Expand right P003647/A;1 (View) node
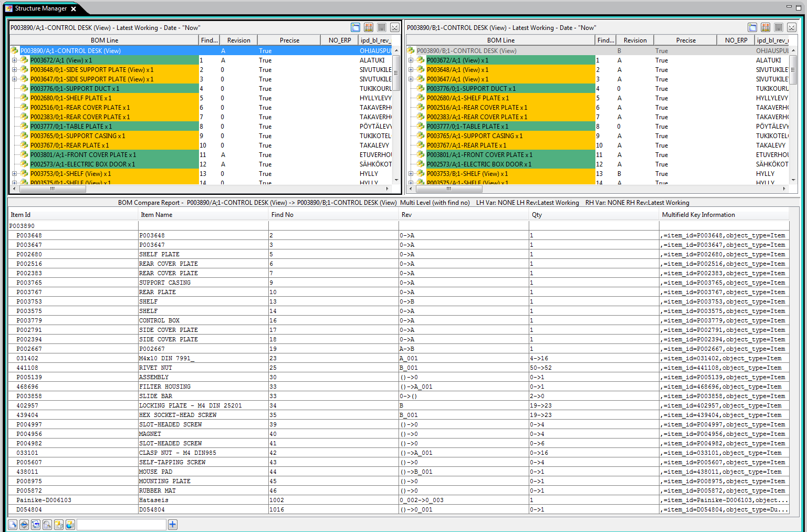 (x=411, y=79)
